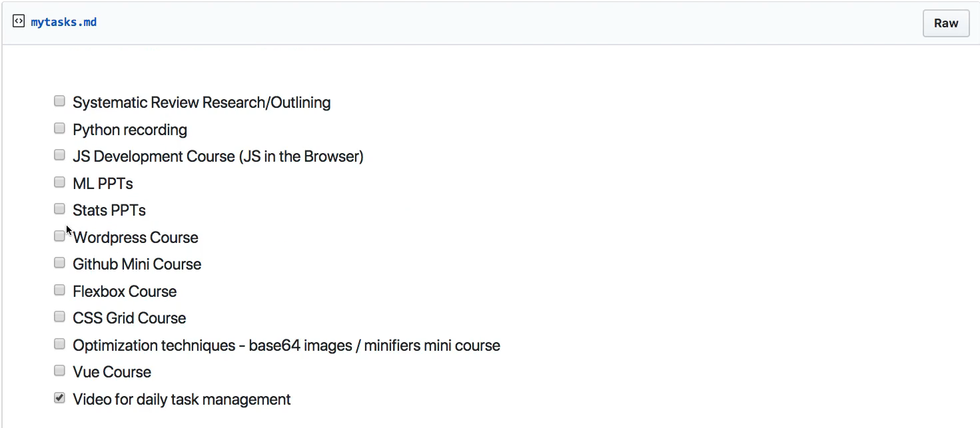980x428 pixels.
Task: Check JS Development Course task box
Action: click(x=59, y=155)
